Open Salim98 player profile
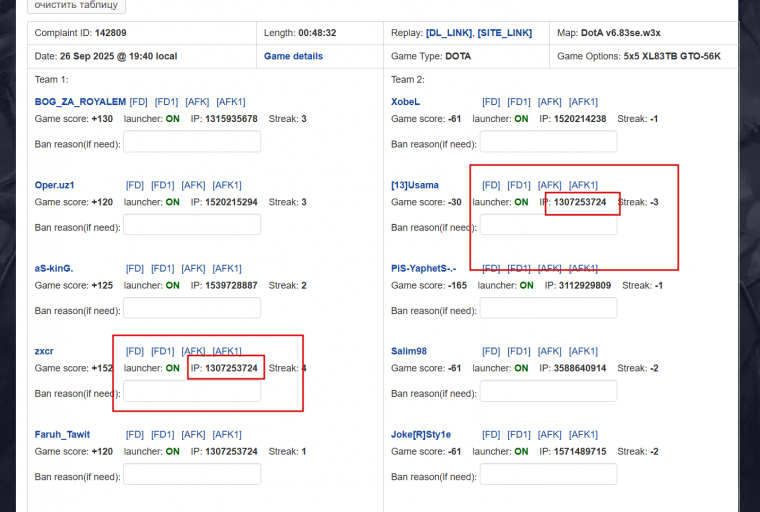 [x=409, y=352]
